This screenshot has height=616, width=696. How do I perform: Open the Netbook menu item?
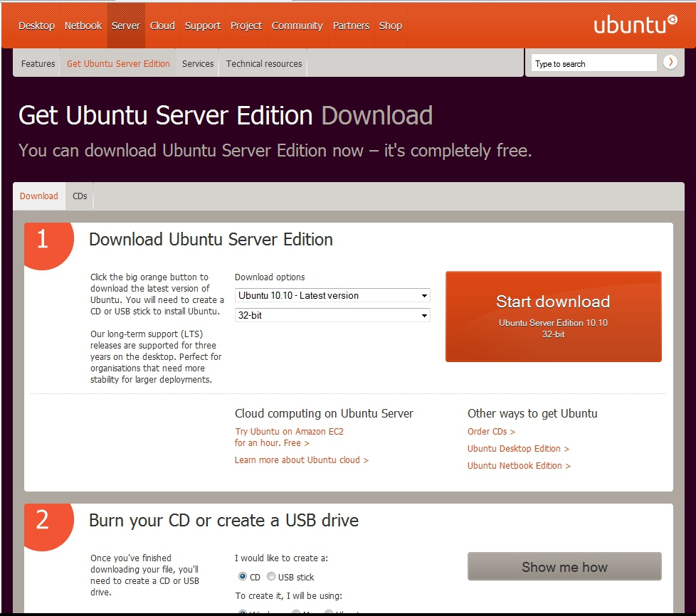(83, 26)
